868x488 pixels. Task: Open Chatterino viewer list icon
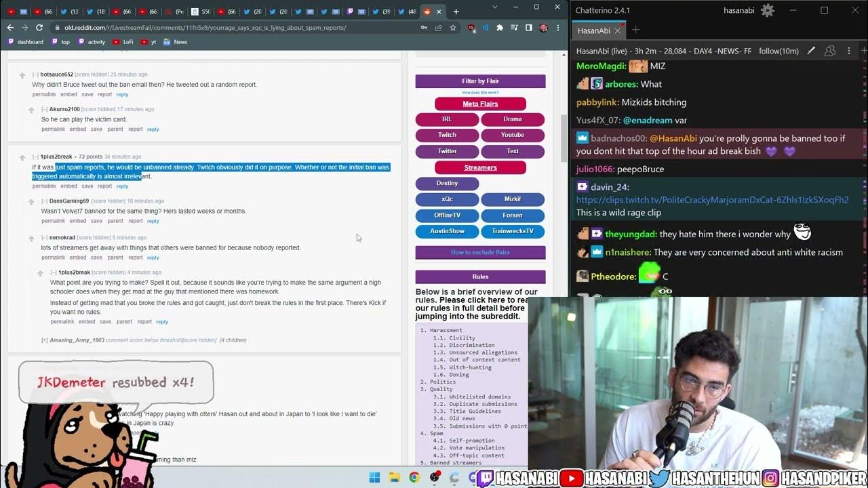[829, 51]
